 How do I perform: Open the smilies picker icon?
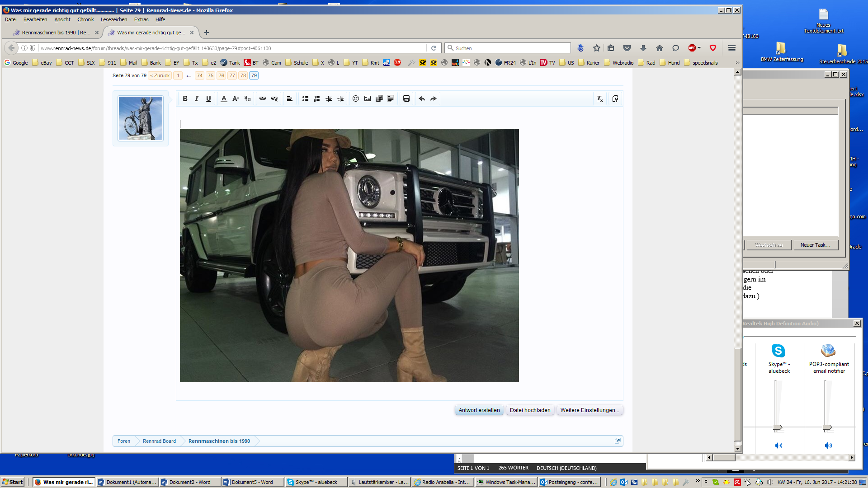pos(356,99)
